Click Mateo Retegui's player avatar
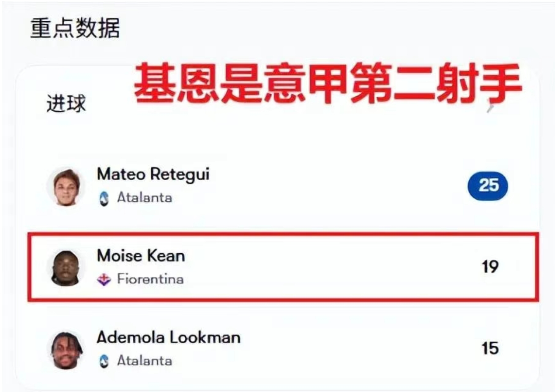The height and width of the screenshot is (392, 555). click(66, 186)
